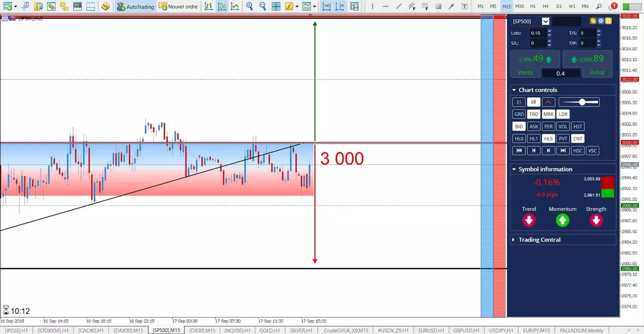Image resolution: width=644 pixels, height=334 pixels.
Task: Toggle chart shift from right edge
Action: 340,7
